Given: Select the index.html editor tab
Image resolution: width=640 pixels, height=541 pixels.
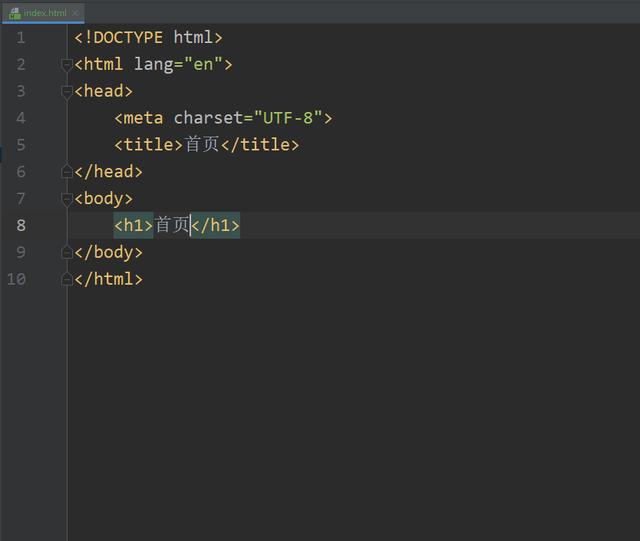Looking at the screenshot, I should tap(43, 13).
